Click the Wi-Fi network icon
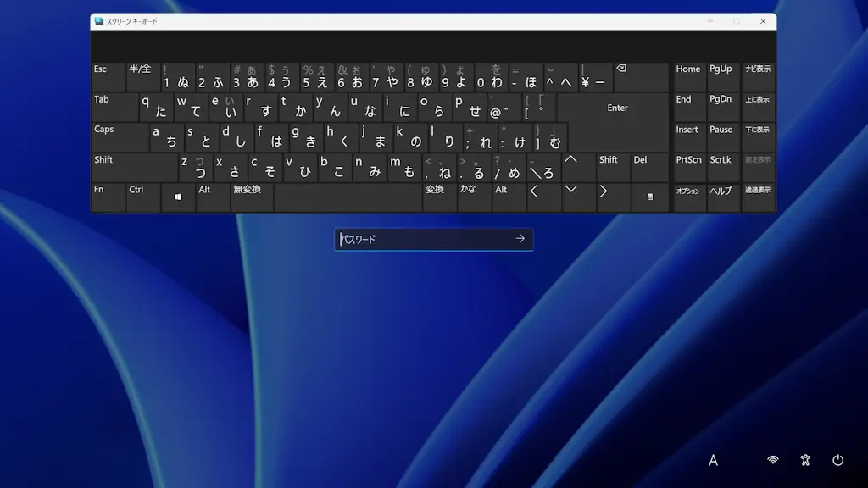The height and width of the screenshot is (488, 868). pyautogui.click(x=772, y=460)
